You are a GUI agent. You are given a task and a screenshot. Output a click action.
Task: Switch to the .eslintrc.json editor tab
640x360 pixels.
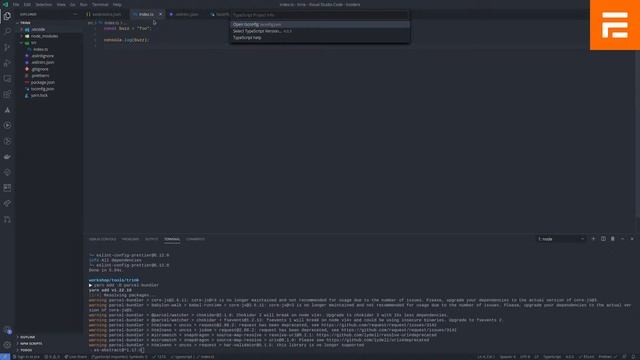pyautogui.click(x=186, y=14)
